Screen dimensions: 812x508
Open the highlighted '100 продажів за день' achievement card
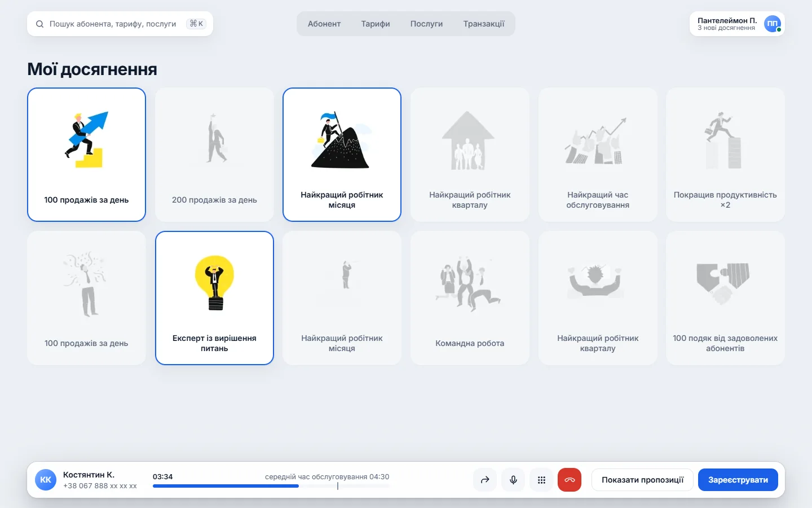coord(86,155)
